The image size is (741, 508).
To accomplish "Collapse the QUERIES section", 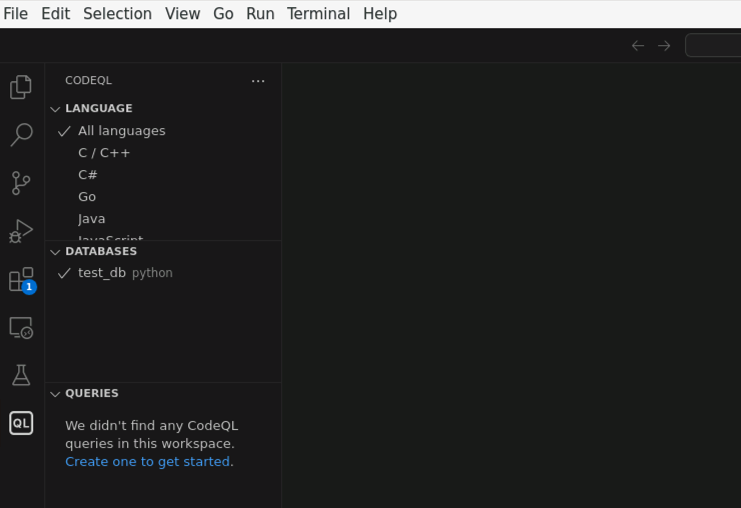I will (x=164, y=394).
